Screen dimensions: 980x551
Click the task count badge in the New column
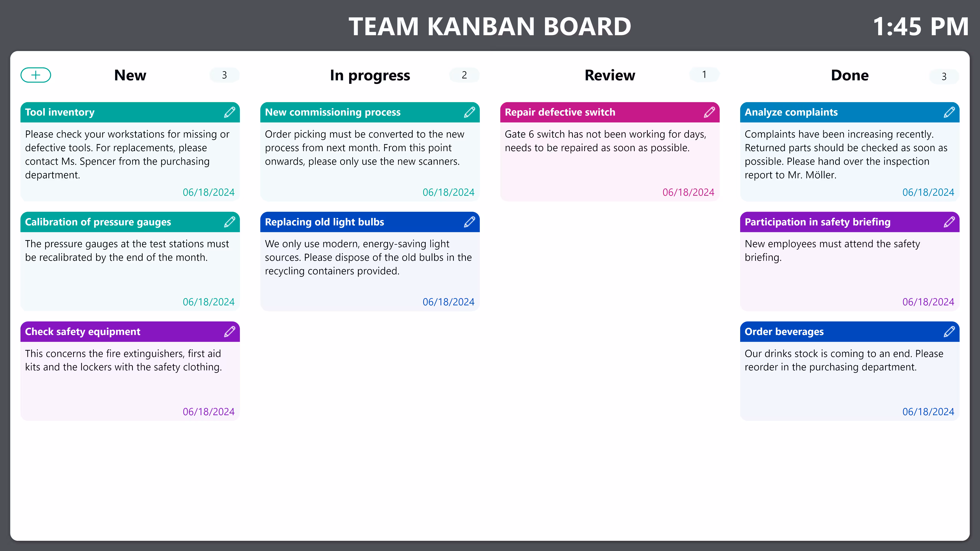pyautogui.click(x=224, y=75)
